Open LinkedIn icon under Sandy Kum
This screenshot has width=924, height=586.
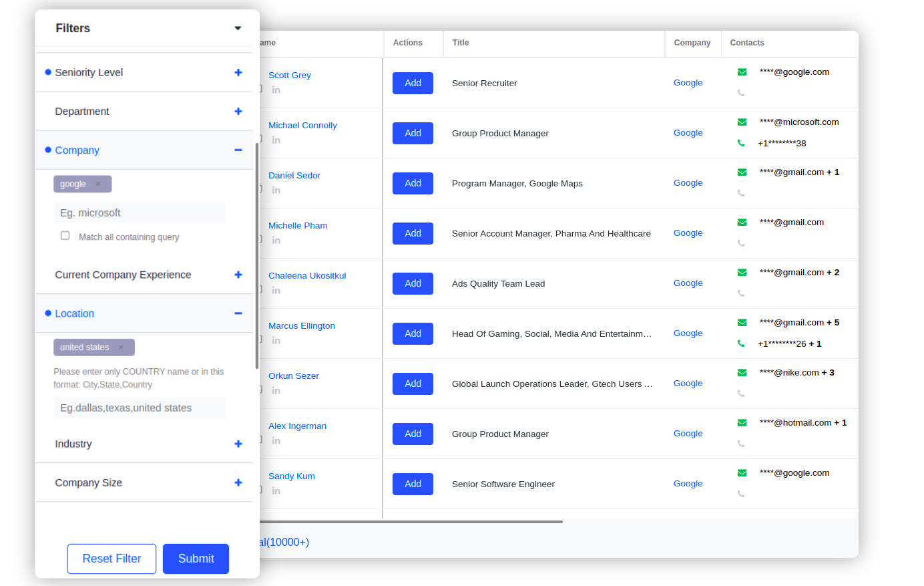[x=276, y=490]
